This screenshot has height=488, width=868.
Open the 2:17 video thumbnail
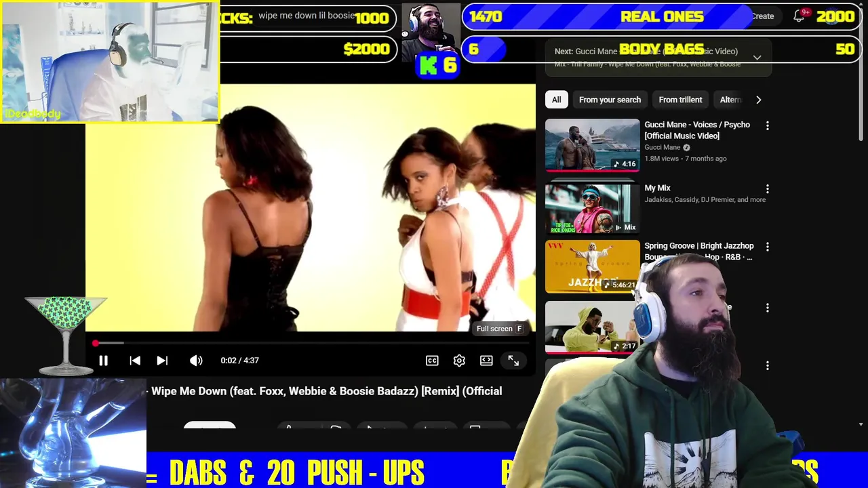point(592,327)
